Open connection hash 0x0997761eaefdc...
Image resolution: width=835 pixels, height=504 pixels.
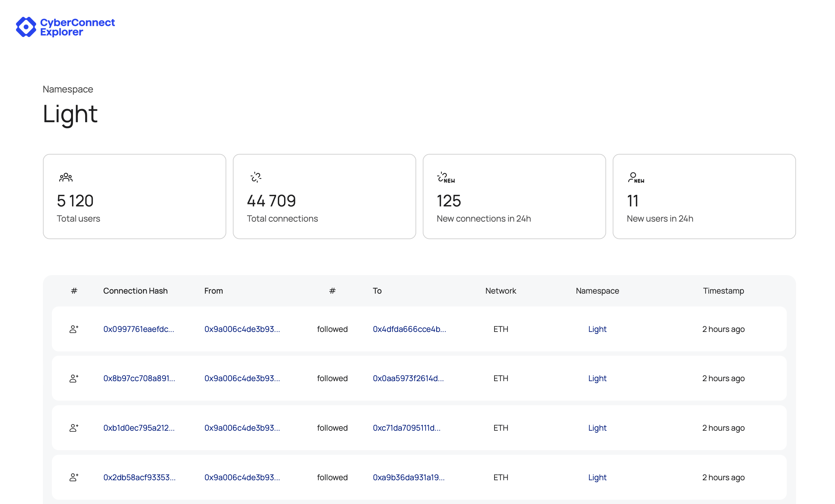(139, 329)
